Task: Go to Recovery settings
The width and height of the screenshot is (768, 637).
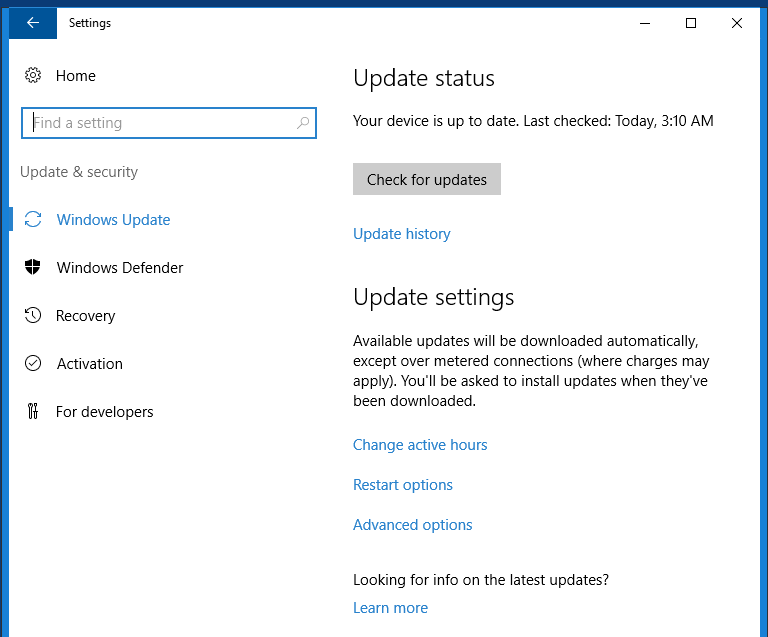Action: pos(85,316)
